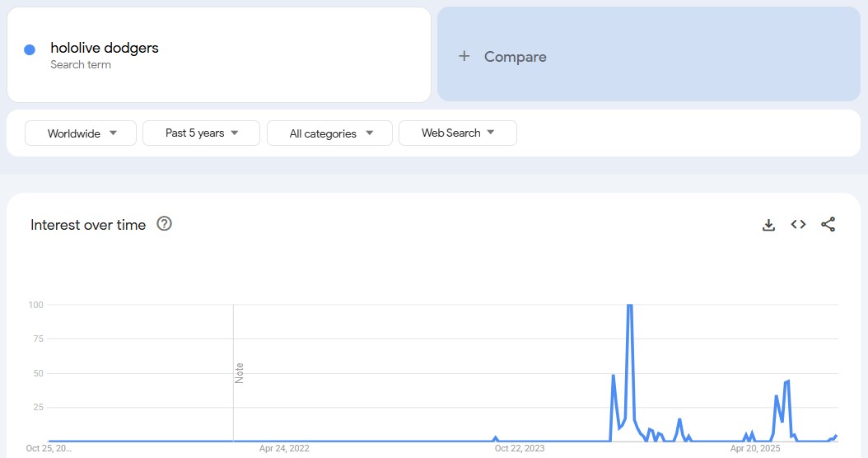868x458 pixels.
Task: Open the Worldwide region dropdown
Action: 81,133
